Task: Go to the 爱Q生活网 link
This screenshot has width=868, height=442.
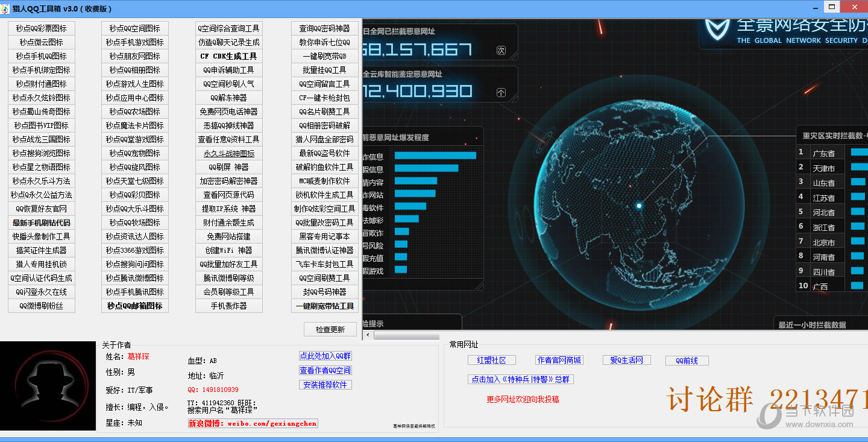Action: (x=627, y=360)
